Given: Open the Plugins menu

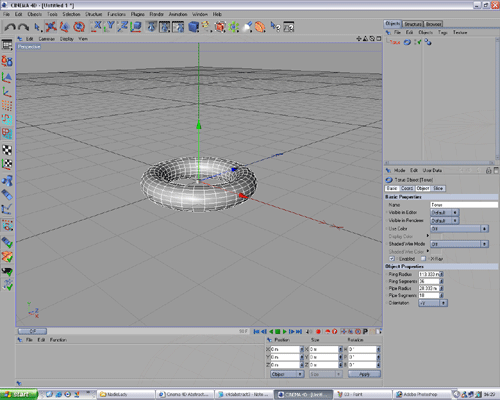Looking at the screenshot, I should click(x=137, y=14).
